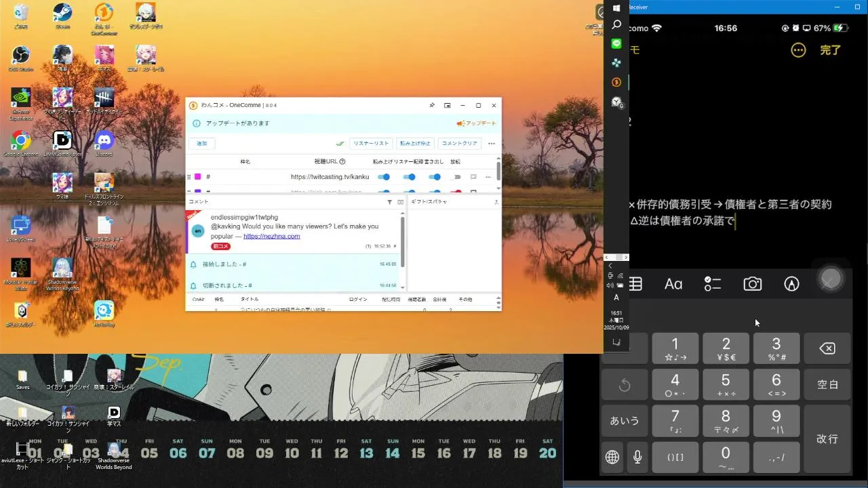Change comment panel column layout icon
This screenshot has height=488, width=868.
[x=400, y=202]
